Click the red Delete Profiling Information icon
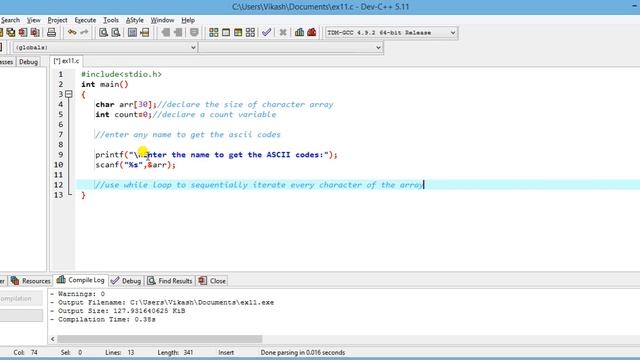Image resolution: width=640 pixels, height=360 pixels. pyautogui.click(x=312, y=33)
